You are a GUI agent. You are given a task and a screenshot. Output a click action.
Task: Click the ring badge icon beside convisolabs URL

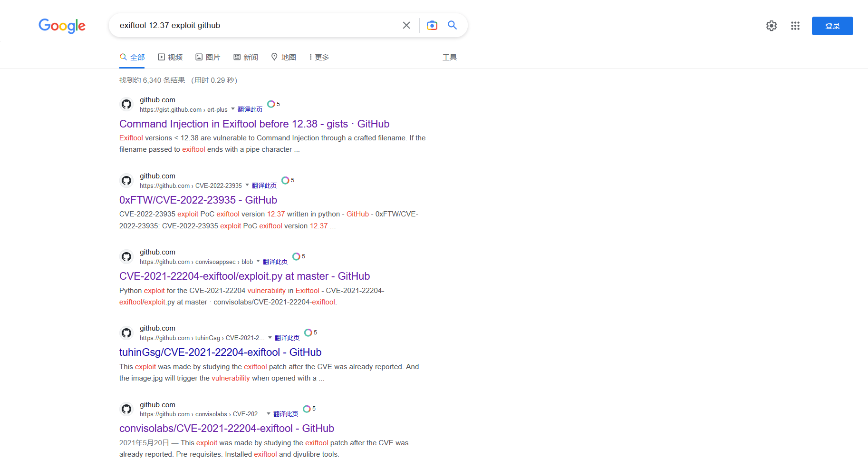(307, 409)
